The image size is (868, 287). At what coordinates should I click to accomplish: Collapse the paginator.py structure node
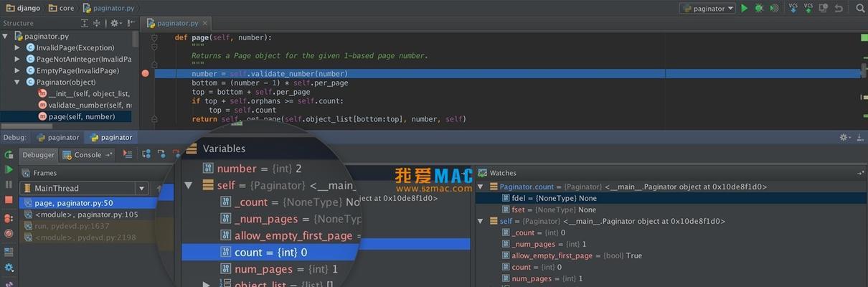(6, 36)
